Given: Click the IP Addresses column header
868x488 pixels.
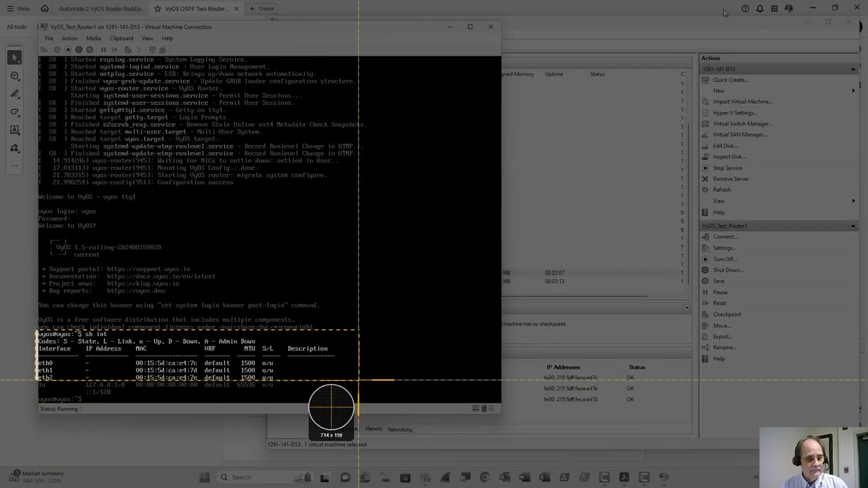Looking at the screenshot, I should click(563, 367).
